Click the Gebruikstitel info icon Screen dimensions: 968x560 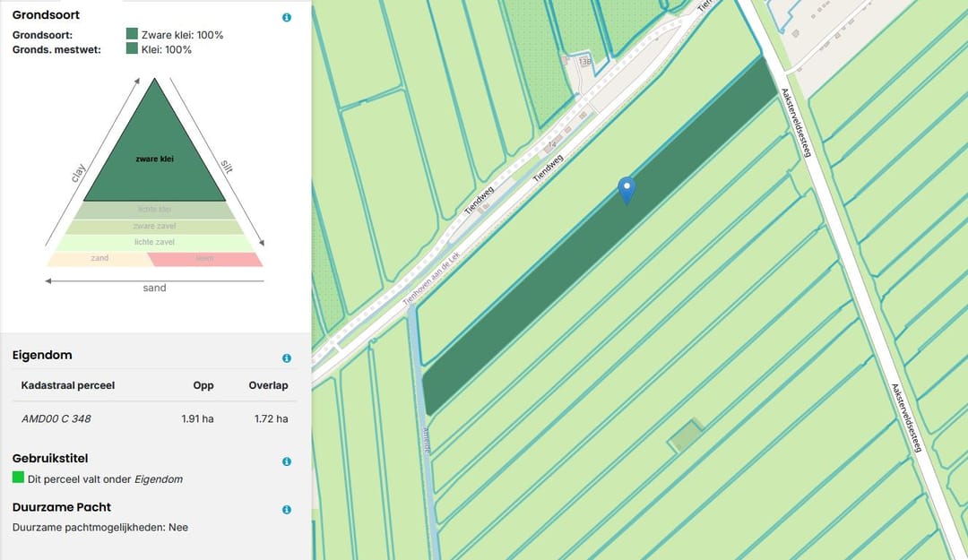point(287,461)
